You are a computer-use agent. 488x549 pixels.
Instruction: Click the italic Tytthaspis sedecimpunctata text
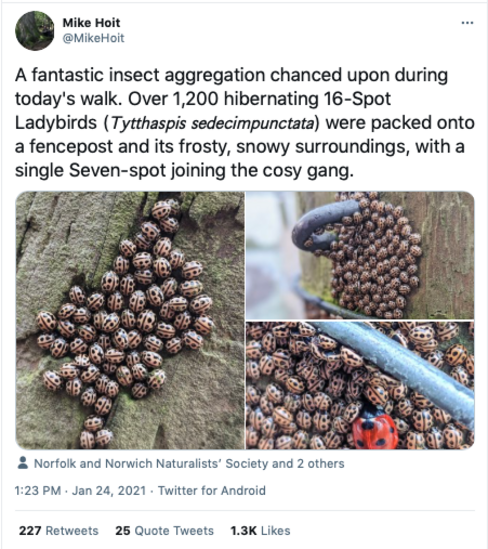(212, 123)
